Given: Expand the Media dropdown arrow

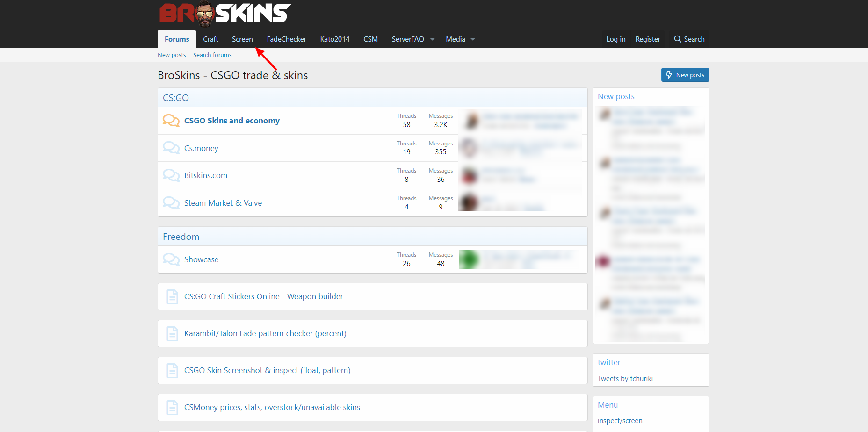Looking at the screenshot, I should [473, 39].
